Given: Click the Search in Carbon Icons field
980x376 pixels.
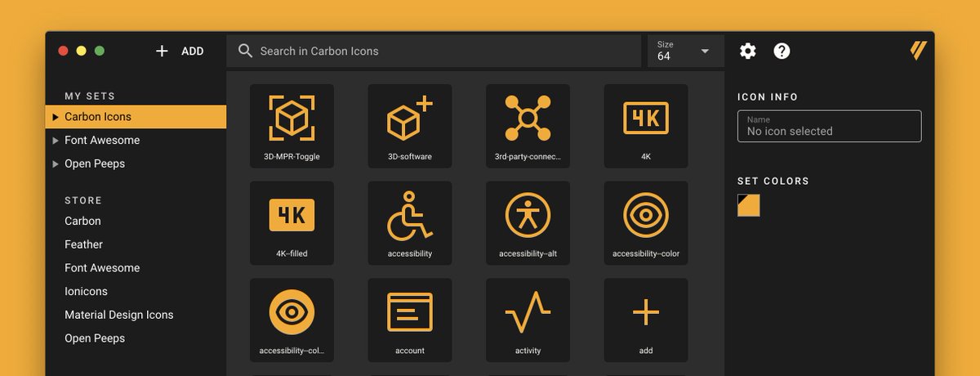Looking at the screenshot, I should pos(434,51).
